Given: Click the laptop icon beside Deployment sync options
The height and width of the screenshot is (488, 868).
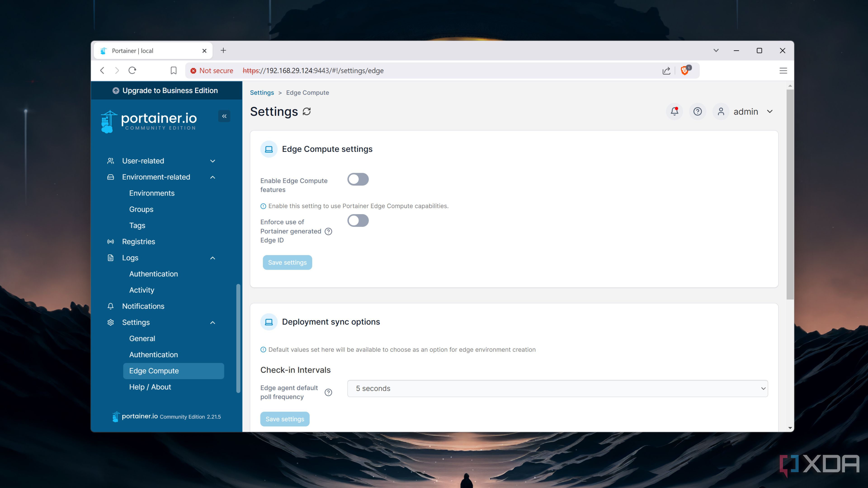Looking at the screenshot, I should (269, 322).
